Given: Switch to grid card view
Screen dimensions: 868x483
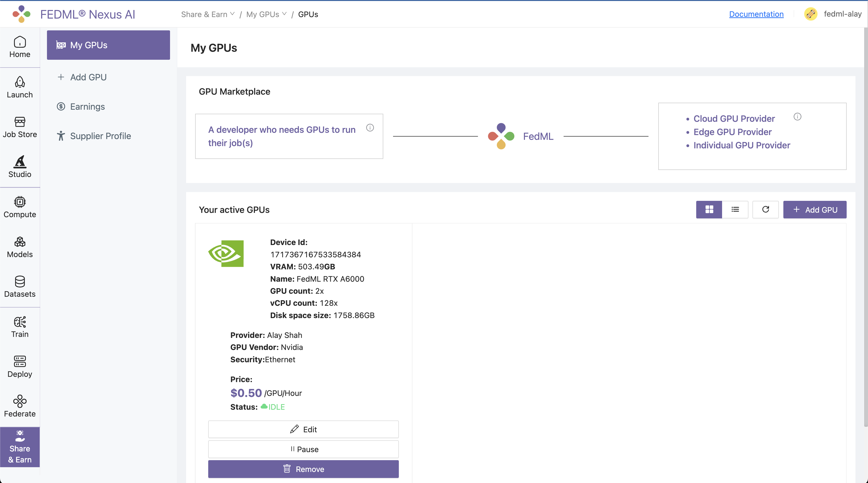Looking at the screenshot, I should [x=709, y=210].
